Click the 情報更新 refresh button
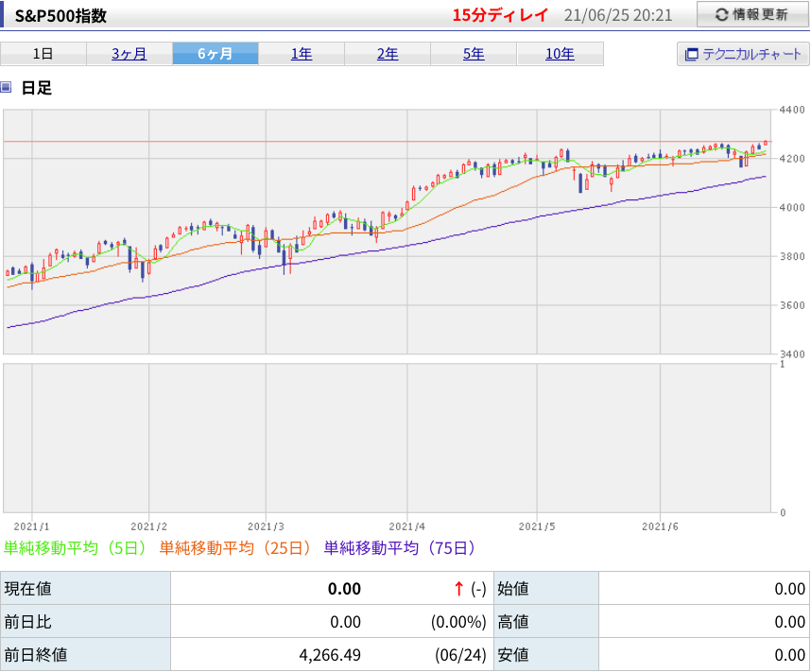This screenshot has width=811, height=672. pyautogui.click(x=752, y=14)
